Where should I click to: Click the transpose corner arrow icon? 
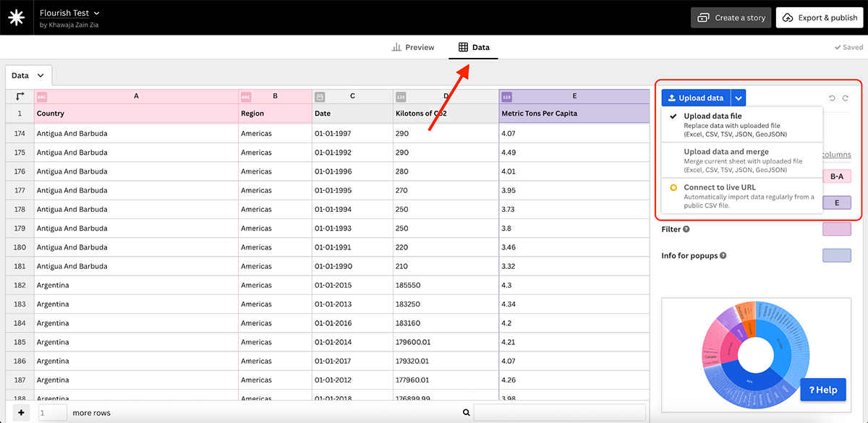pyautogui.click(x=20, y=96)
